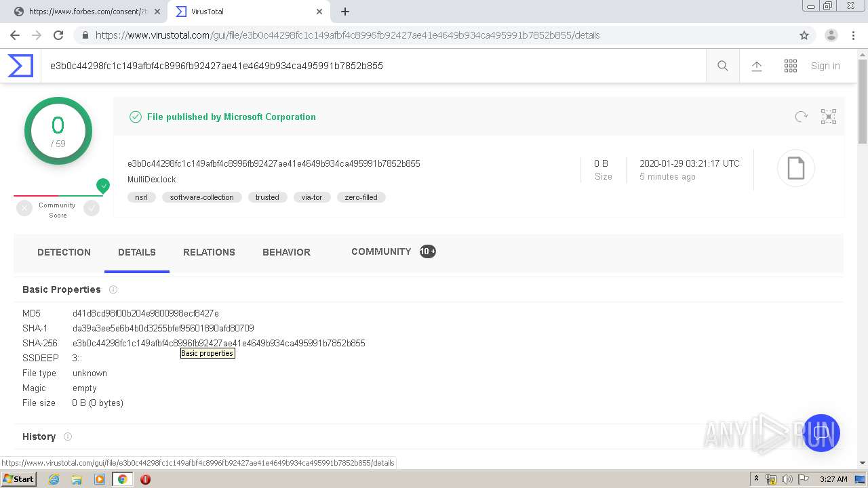Open the DETECTION tab
868x488 pixels.
point(64,252)
